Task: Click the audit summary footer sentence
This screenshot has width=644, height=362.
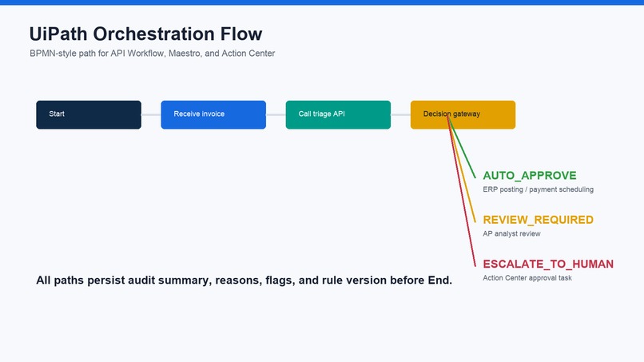Action: point(244,280)
